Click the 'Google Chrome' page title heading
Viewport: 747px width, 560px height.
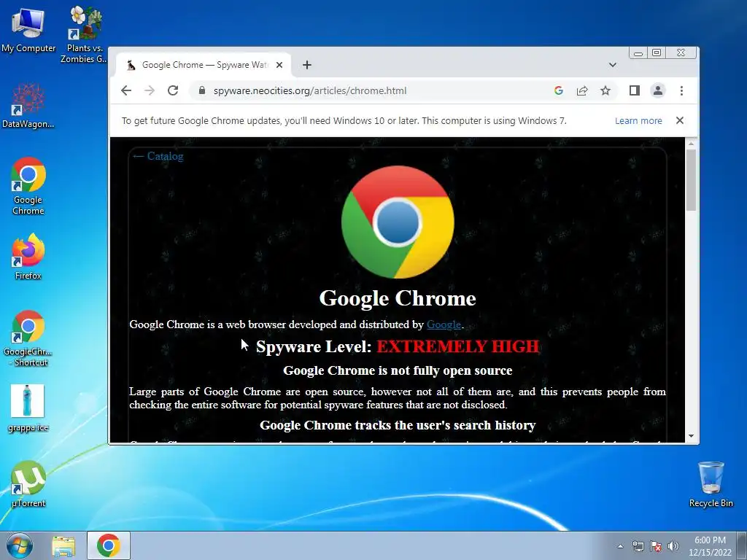(398, 298)
